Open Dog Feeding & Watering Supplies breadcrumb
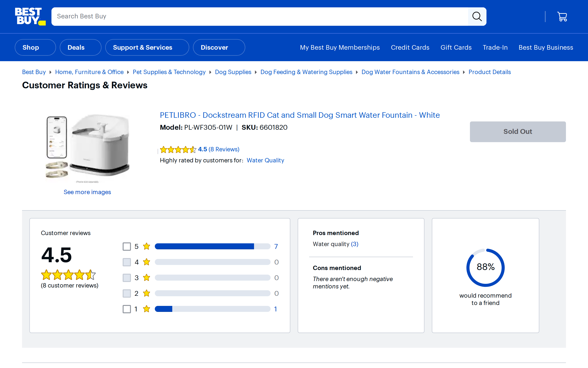This screenshot has width=588, height=368. click(x=306, y=72)
